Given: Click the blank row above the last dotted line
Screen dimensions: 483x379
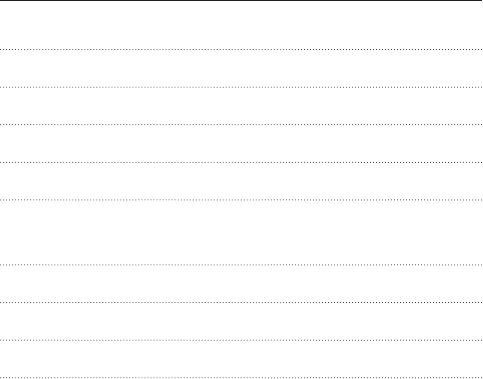Looking at the screenshot, I should 241,359.
